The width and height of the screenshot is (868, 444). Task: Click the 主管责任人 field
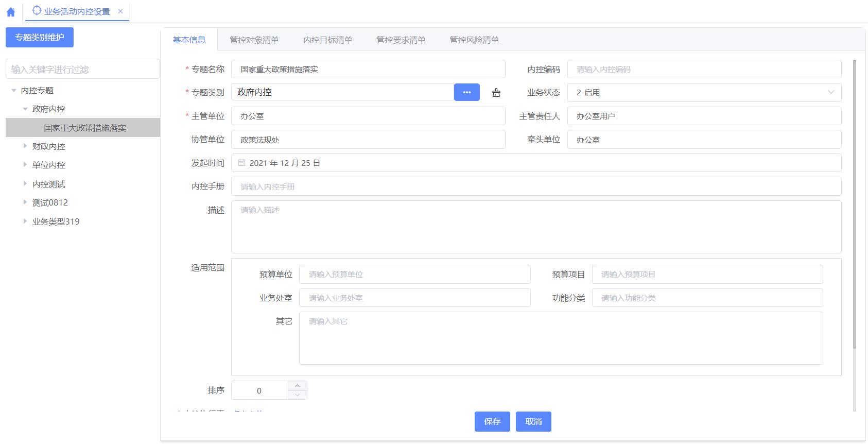tap(704, 116)
